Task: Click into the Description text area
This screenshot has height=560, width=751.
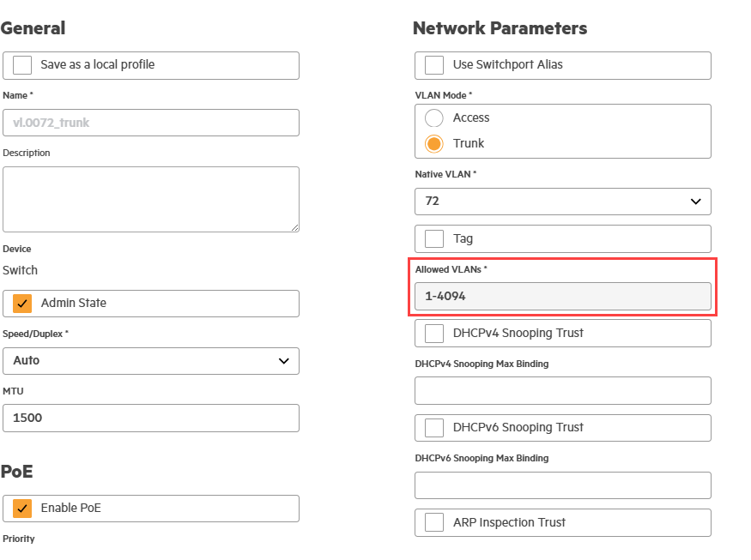Action: (x=151, y=199)
